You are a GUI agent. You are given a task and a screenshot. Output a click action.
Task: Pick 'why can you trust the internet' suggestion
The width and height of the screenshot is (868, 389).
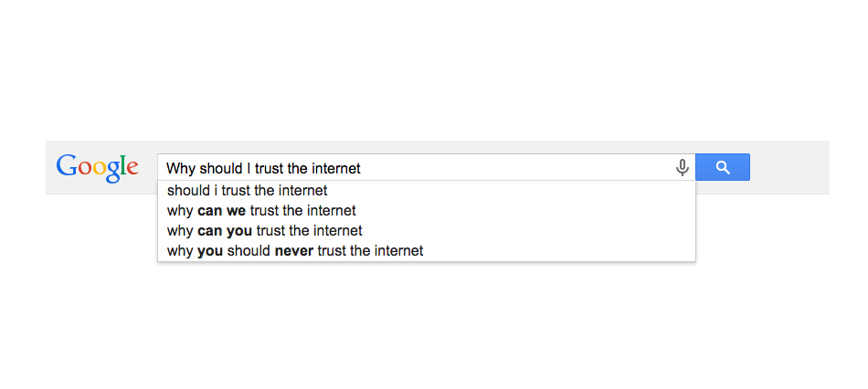[264, 230]
